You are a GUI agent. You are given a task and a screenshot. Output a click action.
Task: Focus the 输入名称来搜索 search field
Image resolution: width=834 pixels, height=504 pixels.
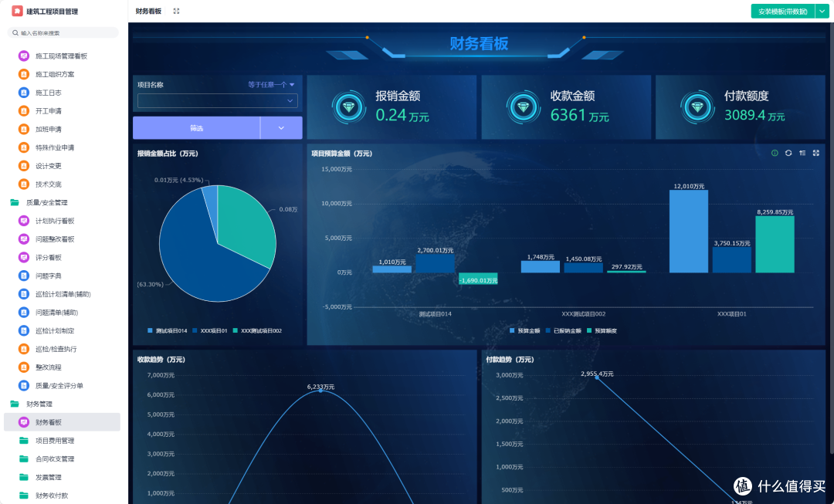(63, 33)
